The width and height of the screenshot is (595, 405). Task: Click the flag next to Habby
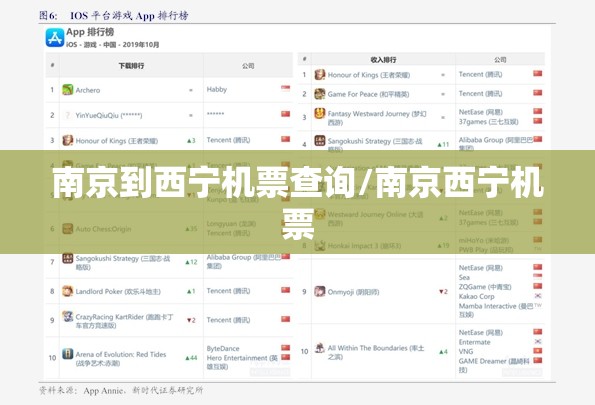pyautogui.click(x=285, y=88)
